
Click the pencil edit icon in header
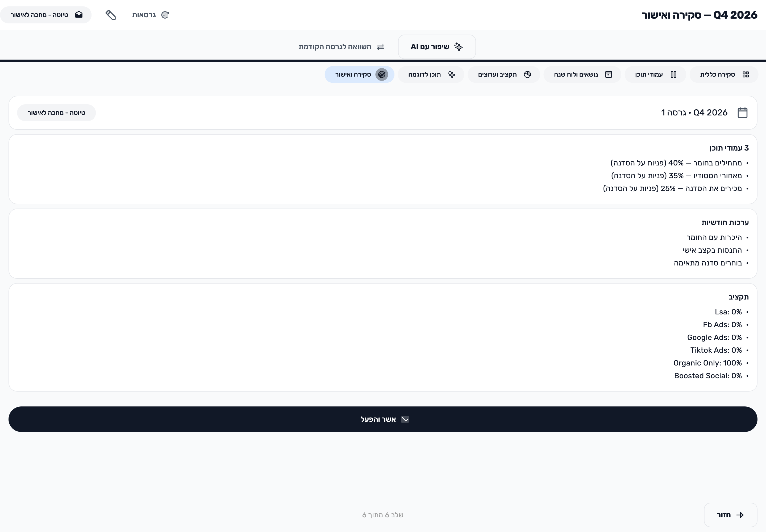111,15
